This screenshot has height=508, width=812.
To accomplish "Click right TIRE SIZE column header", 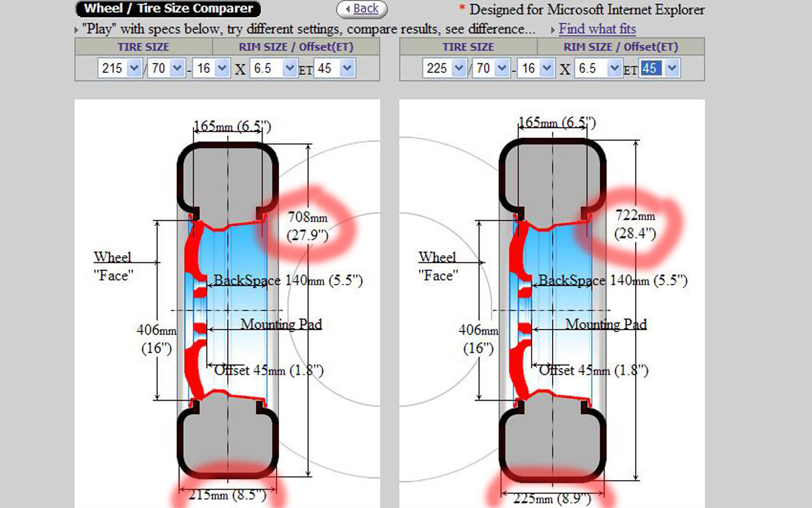I will point(468,47).
